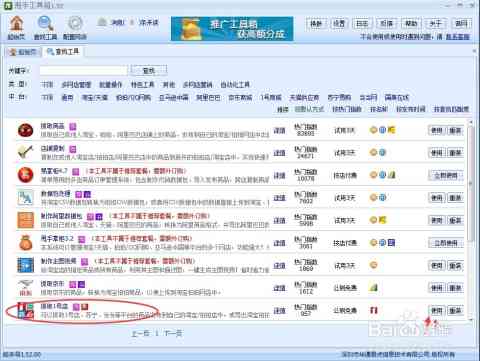Select the checkmark icon of second tool row

[x=25, y=153]
